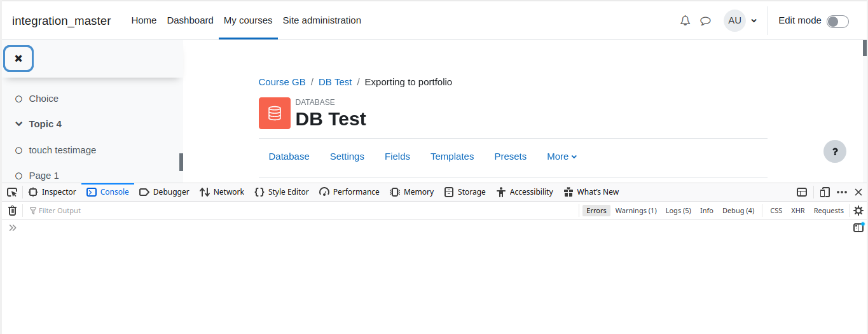Click the DB Test database activity icon
Viewport: 868px width, 334px height.
pyautogui.click(x=275, y=113)
